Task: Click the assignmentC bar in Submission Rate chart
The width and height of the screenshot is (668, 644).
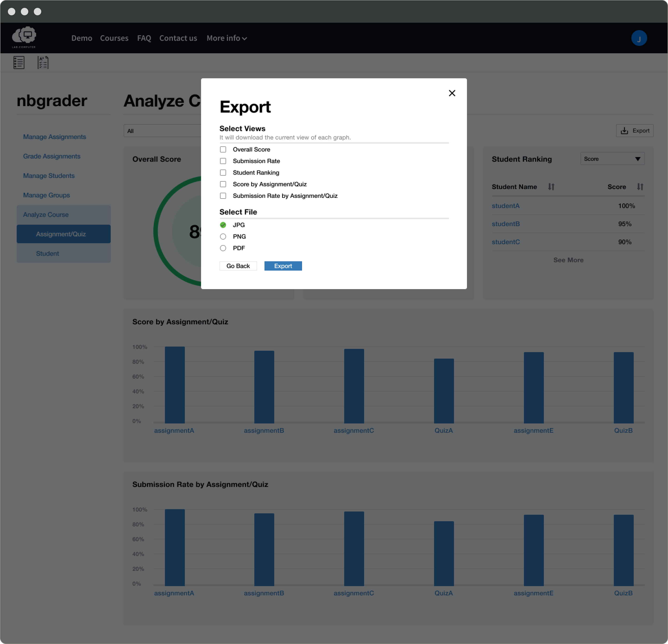Action: click(354, 549)
